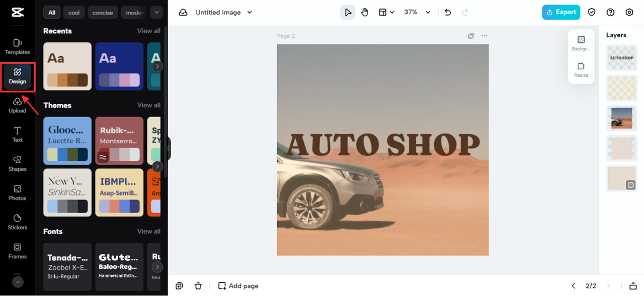The width and height of the screenshot is (644, 299).
Task: Collapse the left design panel handle
Action: pos(169,149)
